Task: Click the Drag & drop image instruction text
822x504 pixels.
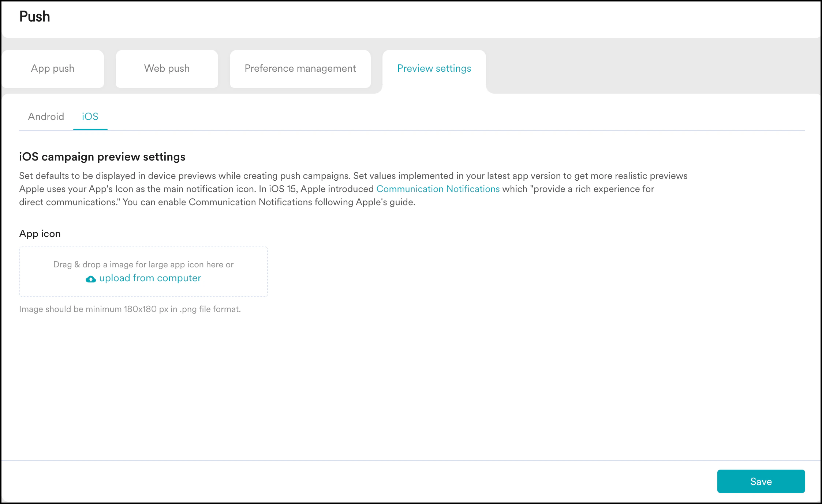Action: tap(143, 264)
